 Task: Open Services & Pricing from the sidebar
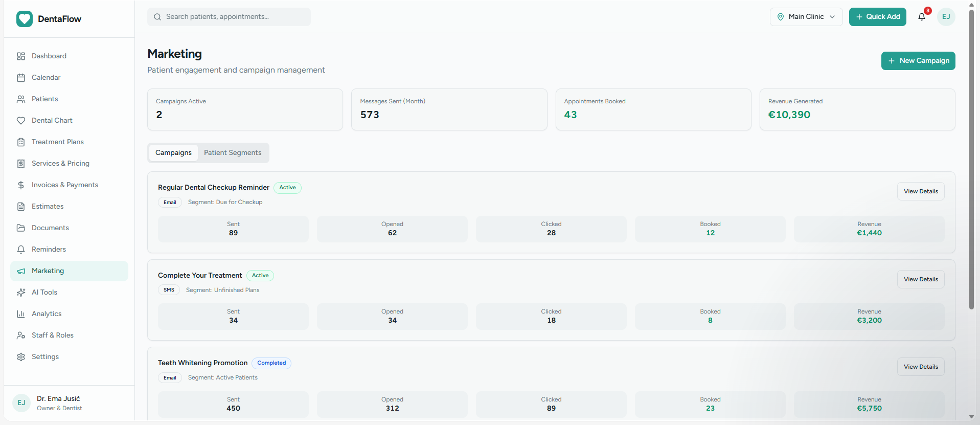[69, 164]
